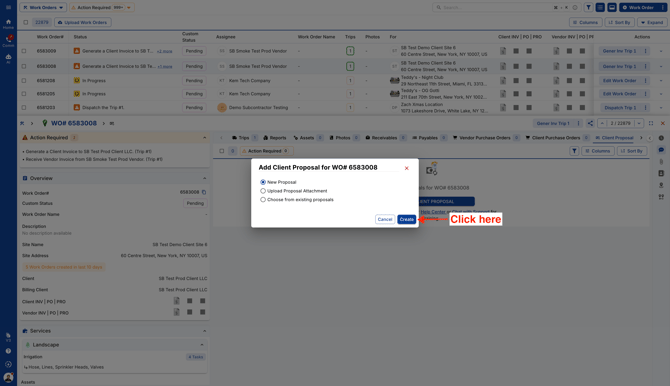Open the user avatar at the sidebar bottom

[x=8, y=377]
